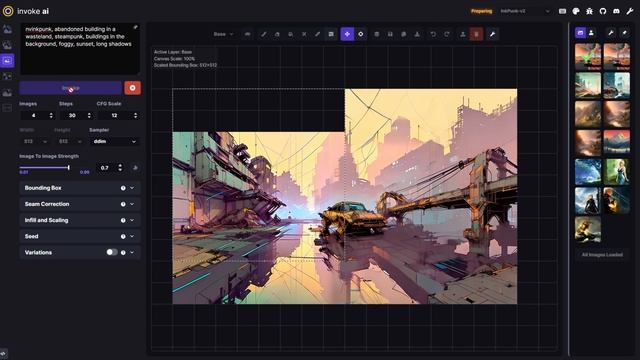
Task: Select the active Unified Canvas tab
Action: pos(7,61)
